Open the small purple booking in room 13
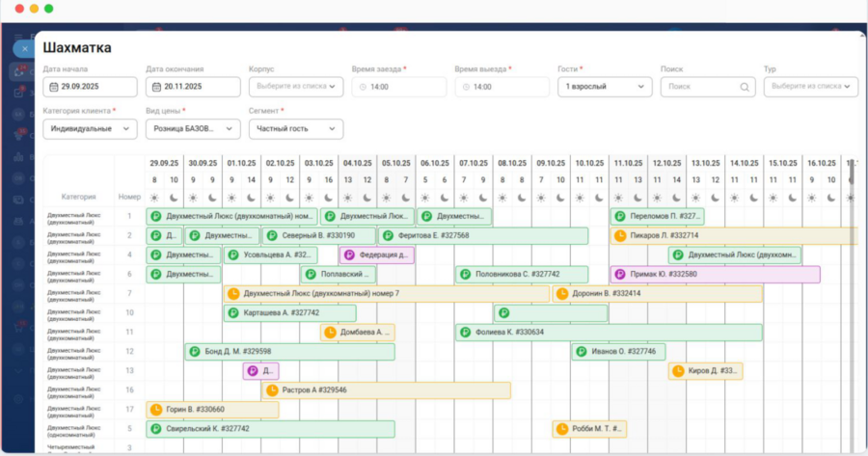Viewport: 868px width, 456px height. 260,371
